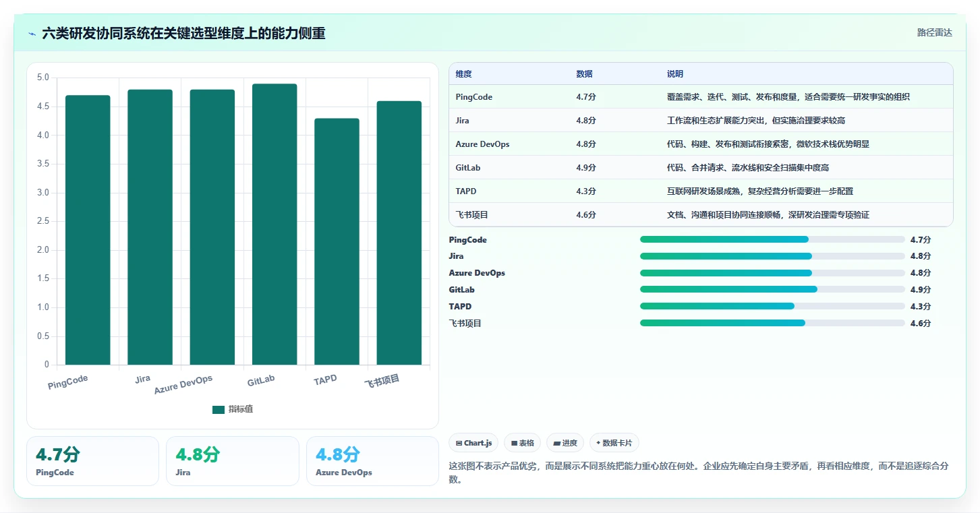980x513 pixels.
Task: Click the PingCode bar in the chart
Action: (x=88, y=230)
